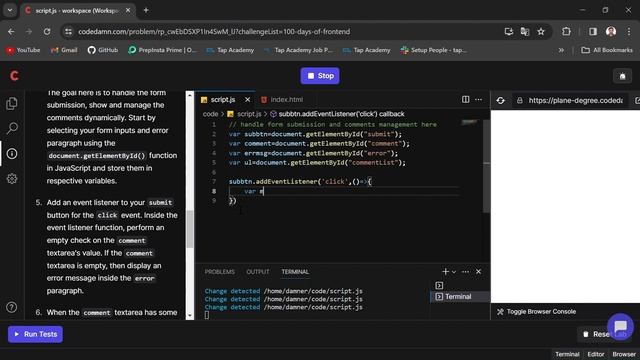Open the help question mark icon
The width and height of the screenshot is (640, 360).
[12, 307]
